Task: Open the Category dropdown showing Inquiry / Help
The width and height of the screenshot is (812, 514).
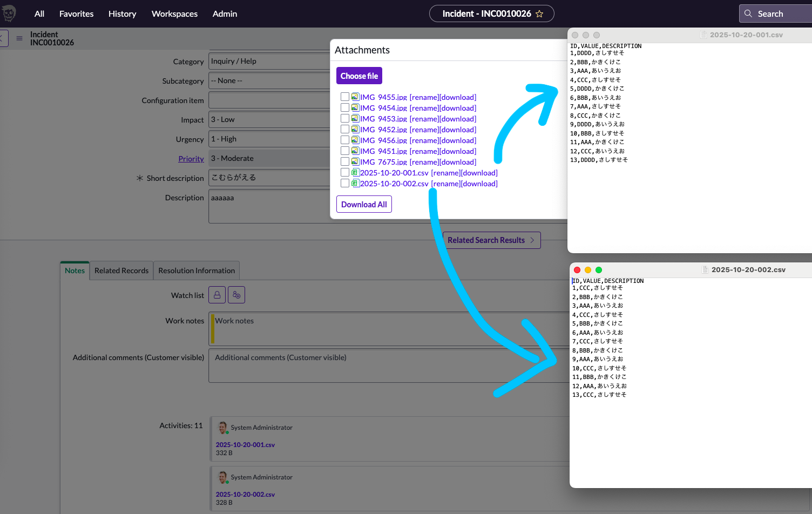Action: [269, 61]
